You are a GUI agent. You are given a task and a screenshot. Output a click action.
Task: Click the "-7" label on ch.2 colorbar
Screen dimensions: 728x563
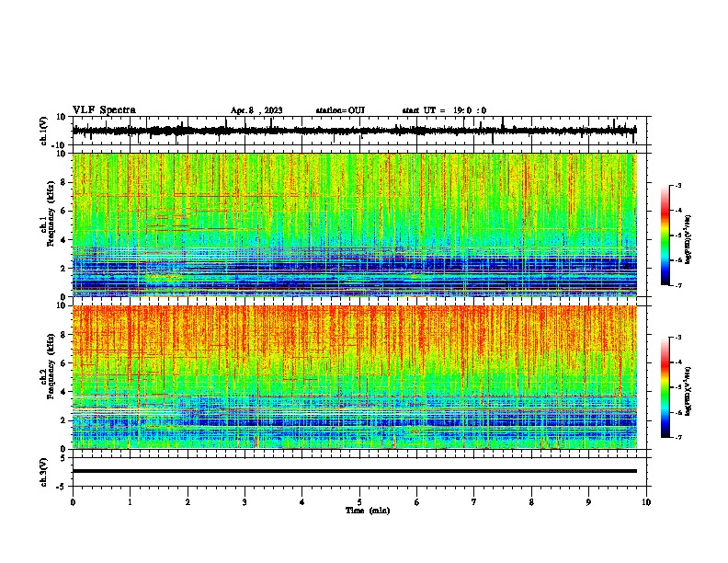[678, 437]
